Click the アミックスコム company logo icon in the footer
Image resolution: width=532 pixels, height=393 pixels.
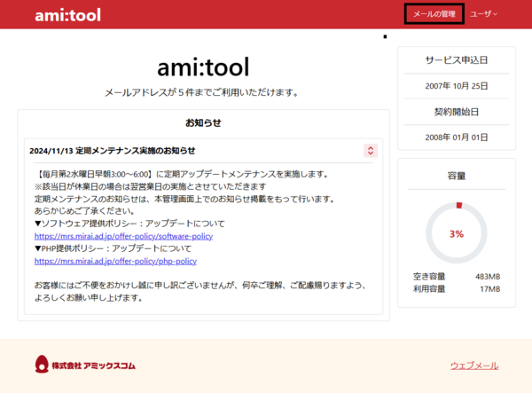click(x=42, y=364)
